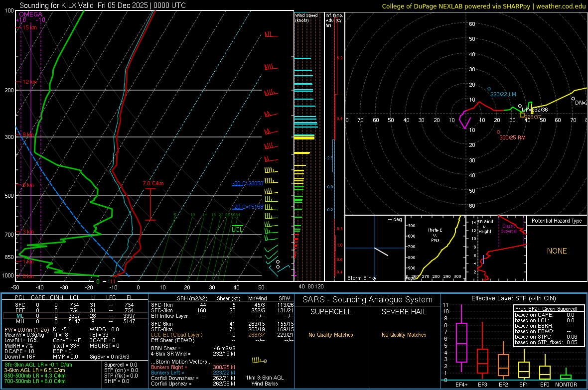Click the blue 'Bunkers Left' storm motion row
Image resolution: width=588 pixels, height=390 pixels.
pos(193,373)
